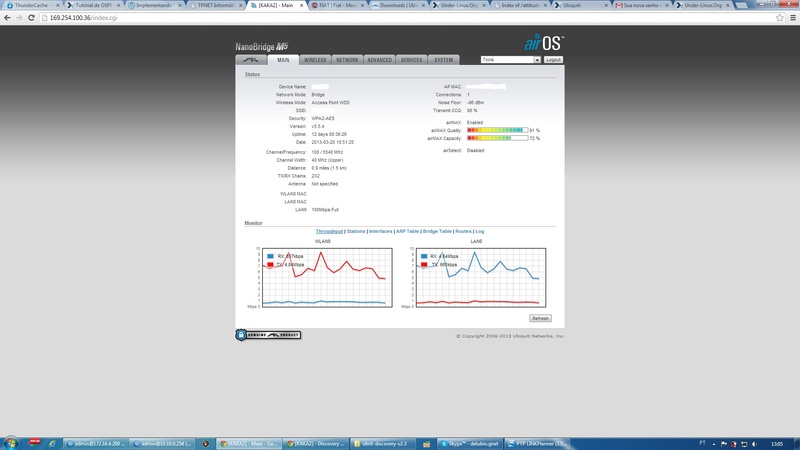Open the Ubiquiti logo tab in airOS
This screenshot has height=450, width=800.
(x=251, y=60)
